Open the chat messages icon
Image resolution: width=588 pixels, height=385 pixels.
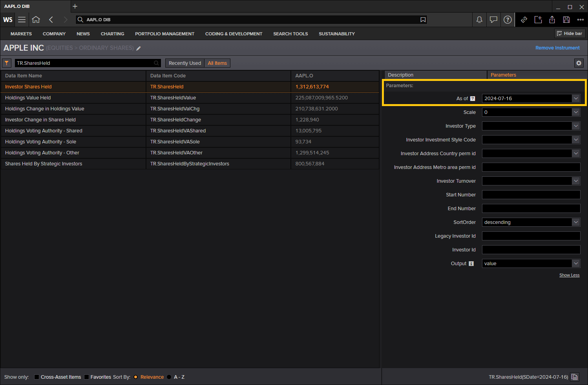pos(493,20)
